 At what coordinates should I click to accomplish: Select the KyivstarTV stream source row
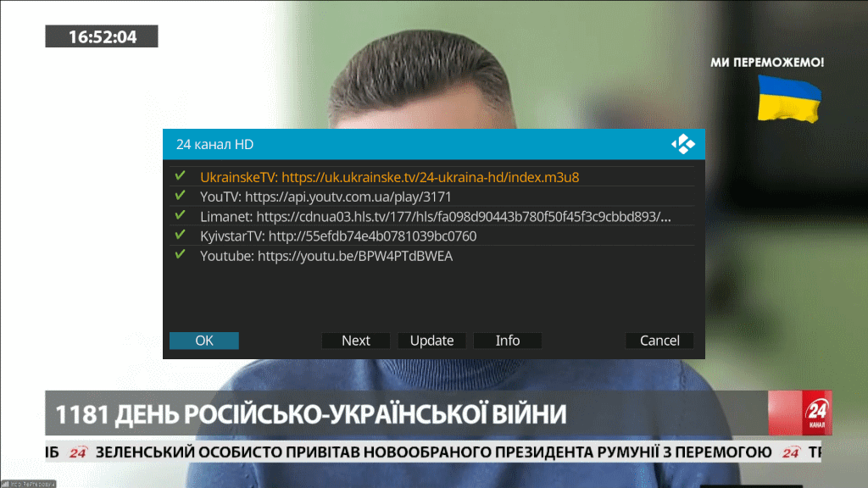[431, 236]
